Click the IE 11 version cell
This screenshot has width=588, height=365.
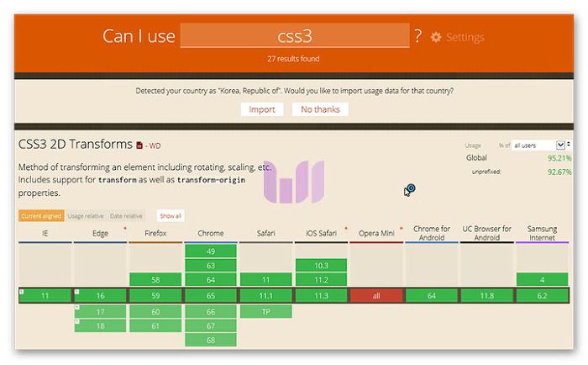click(45, 295)
